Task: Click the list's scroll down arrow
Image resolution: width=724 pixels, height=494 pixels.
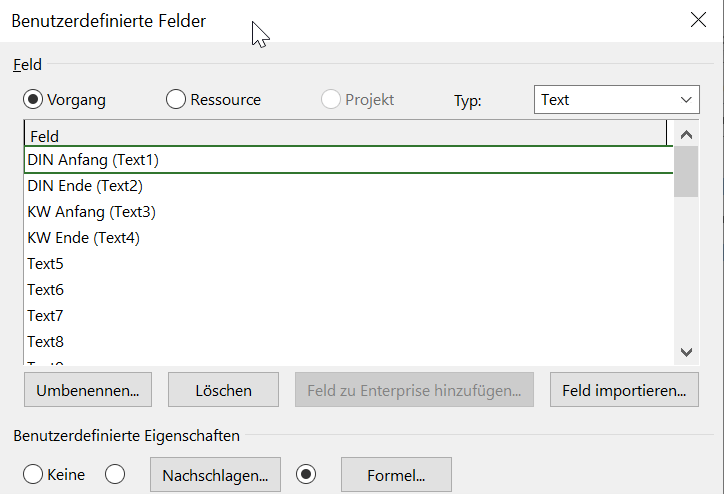Action: 686,351
